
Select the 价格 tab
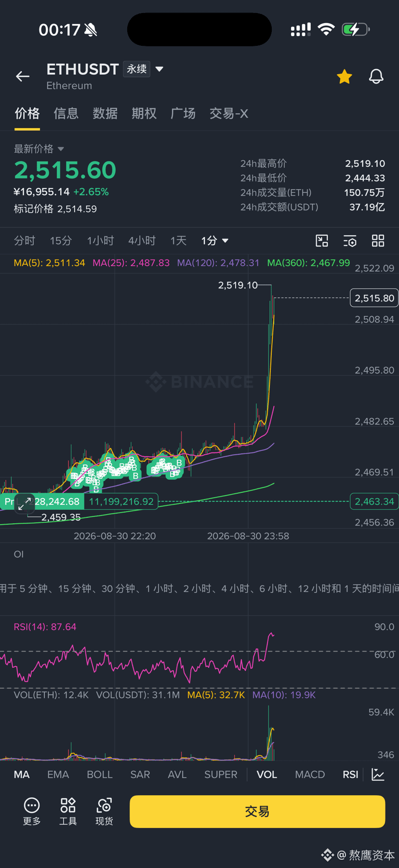[27, 114]
